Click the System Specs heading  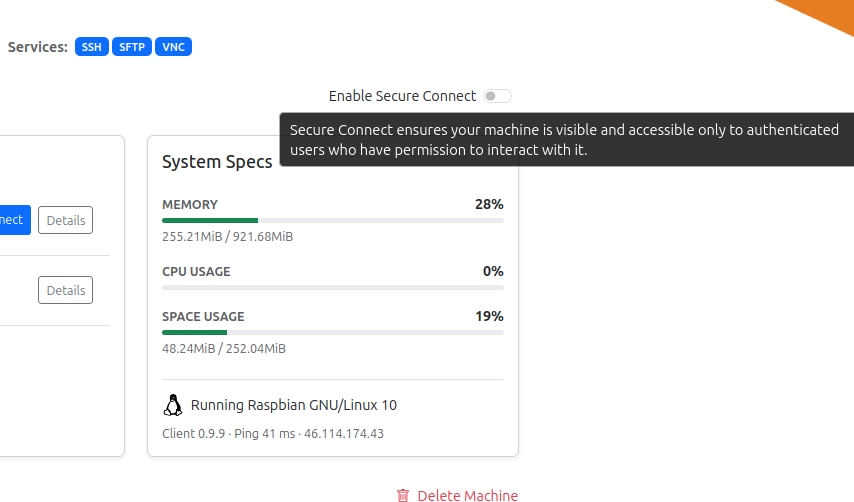pyautogui.click(x=217, y=162)
